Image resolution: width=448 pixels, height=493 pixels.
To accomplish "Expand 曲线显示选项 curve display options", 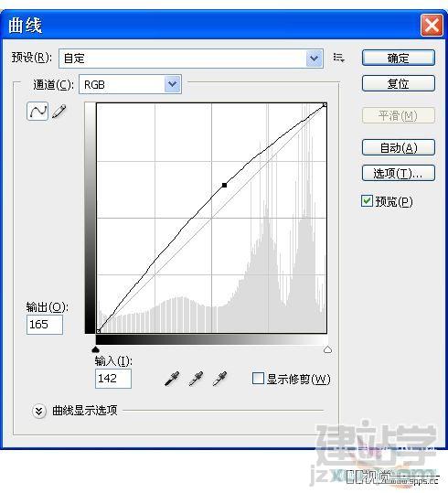I will [39, 411].
